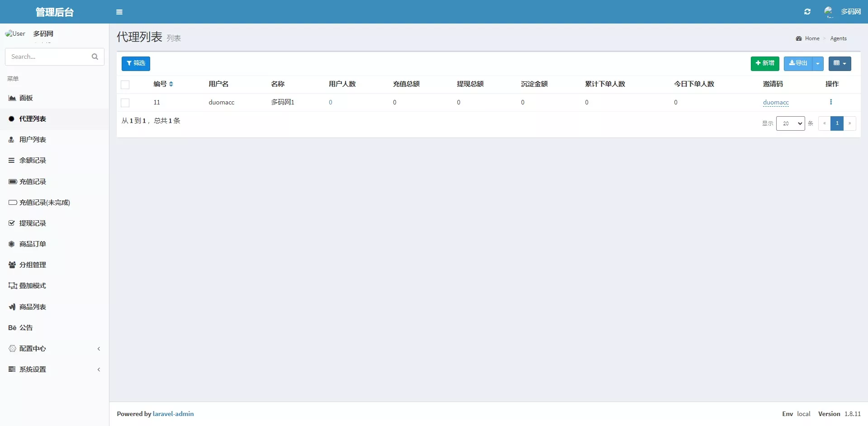Click the 导出 export button
Screen dimensions: 868x426
point(798,63)
